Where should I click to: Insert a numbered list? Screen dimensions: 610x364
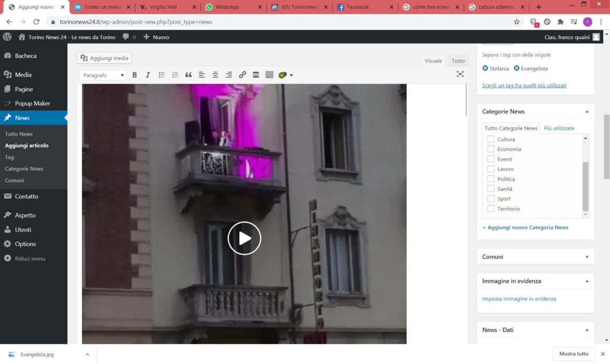[175, 75]
